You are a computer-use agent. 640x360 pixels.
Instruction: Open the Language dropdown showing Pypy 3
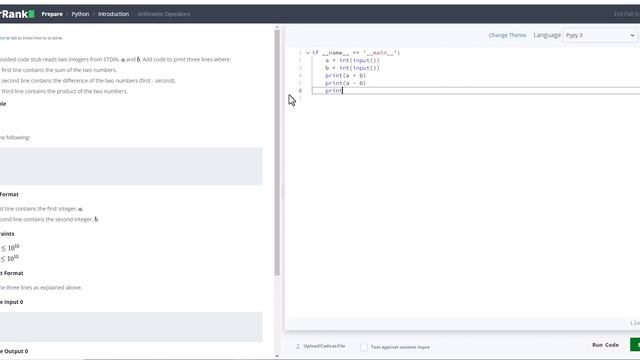600,36
